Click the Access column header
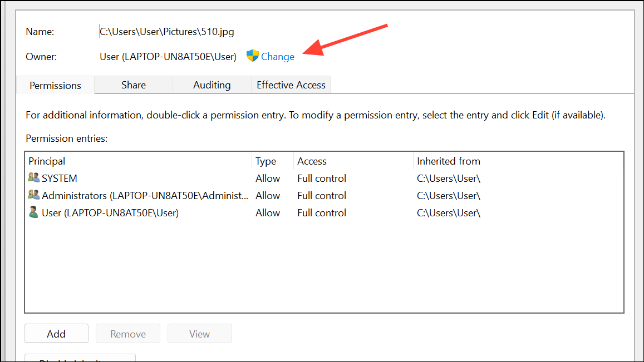This screenshot has height=362, width=644. coord(312,161)
